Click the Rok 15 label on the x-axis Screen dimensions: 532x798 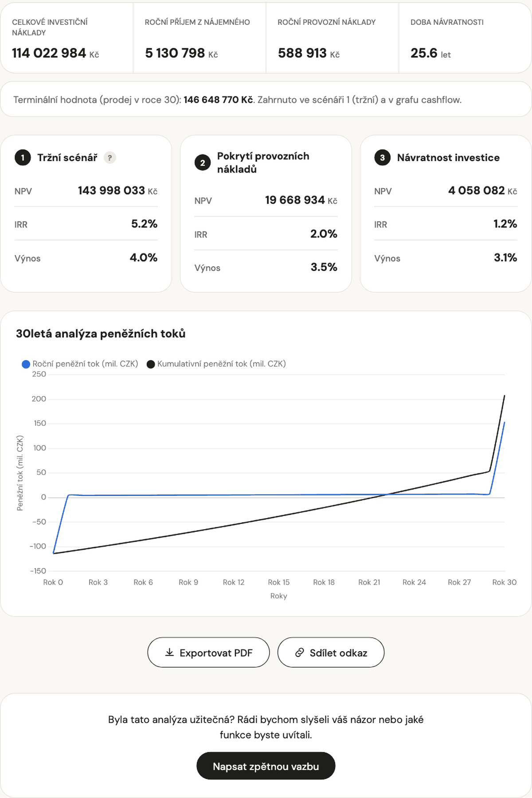click(279, 582)
